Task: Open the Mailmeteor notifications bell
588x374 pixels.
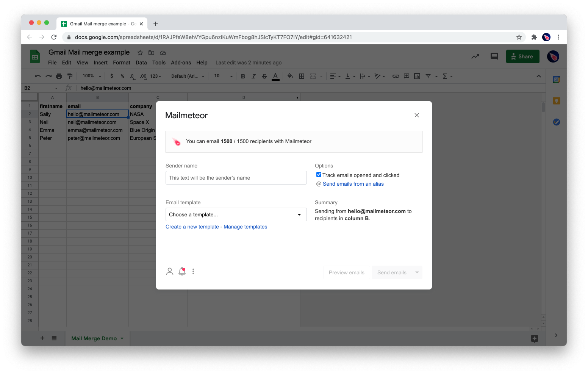Action: click(x=182, y=271)
